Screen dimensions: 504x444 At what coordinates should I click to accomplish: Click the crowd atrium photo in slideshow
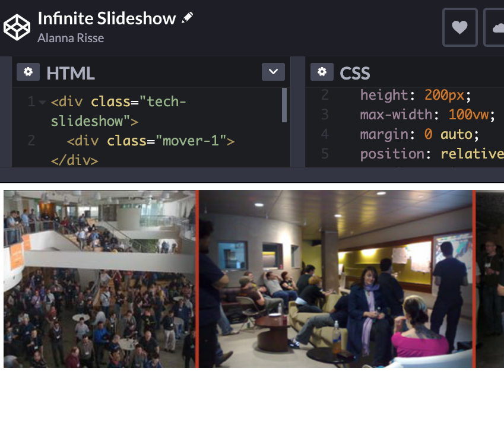tap(99, 279)
